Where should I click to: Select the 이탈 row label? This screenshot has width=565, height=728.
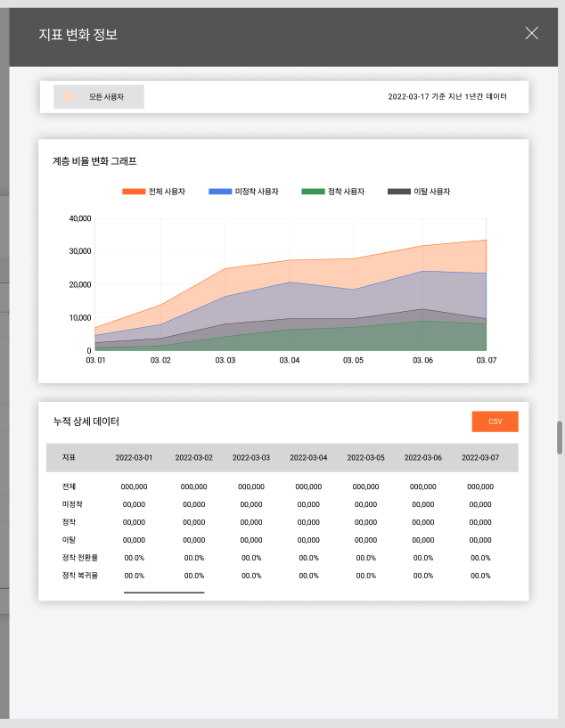click(x=69, y=540)
